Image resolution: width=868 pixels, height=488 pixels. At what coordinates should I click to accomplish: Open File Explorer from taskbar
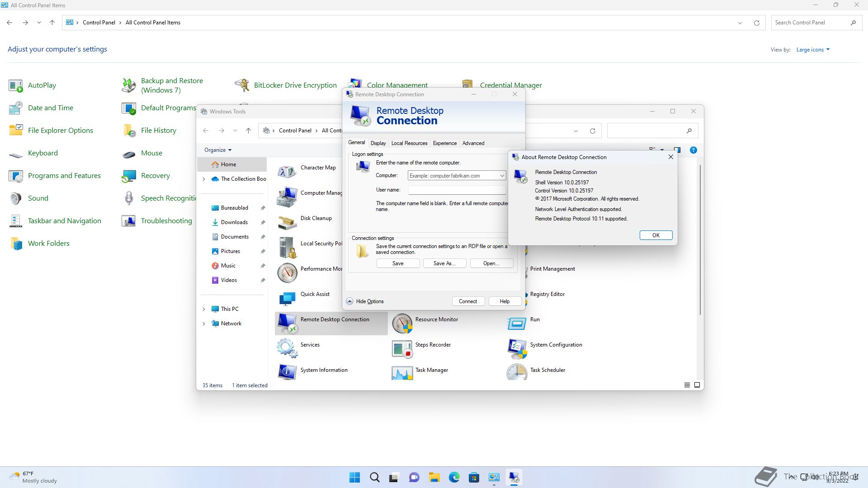(x=434, y=478)
